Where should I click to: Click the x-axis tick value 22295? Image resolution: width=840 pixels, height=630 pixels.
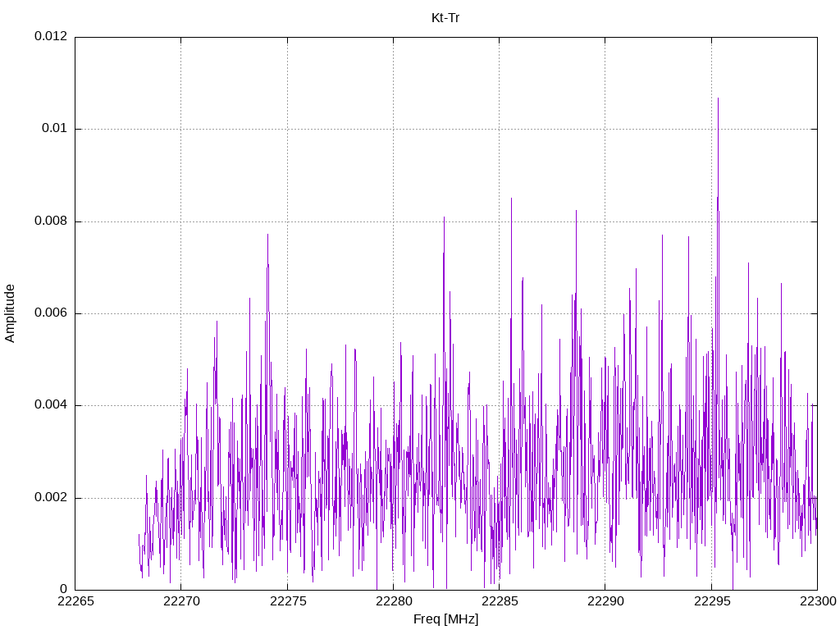pyautogui.click(x=712, y=601)
